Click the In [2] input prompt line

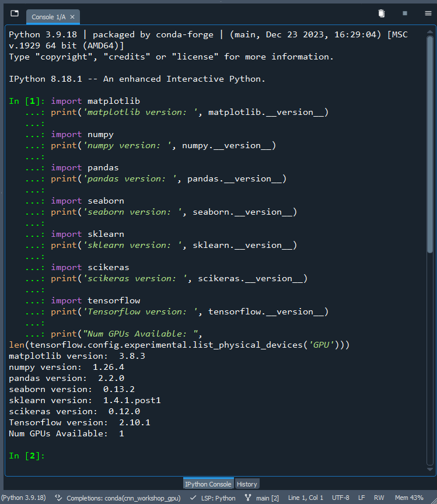tap(27, 456)
